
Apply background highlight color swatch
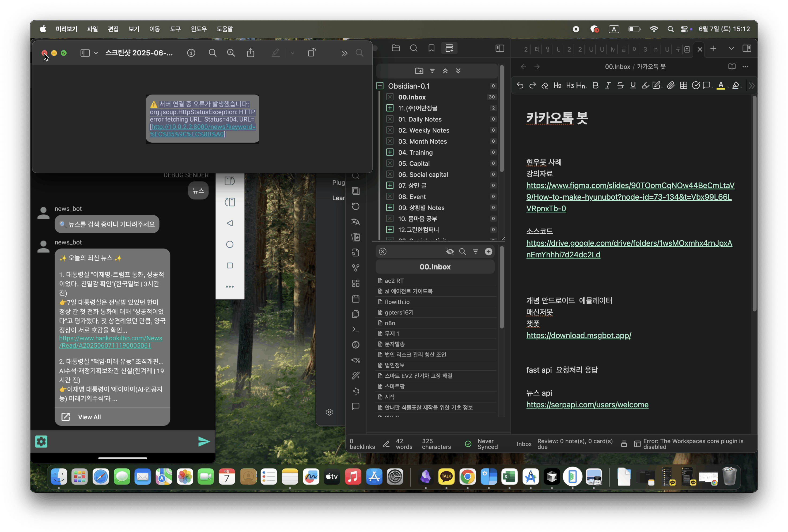[736, 85]
